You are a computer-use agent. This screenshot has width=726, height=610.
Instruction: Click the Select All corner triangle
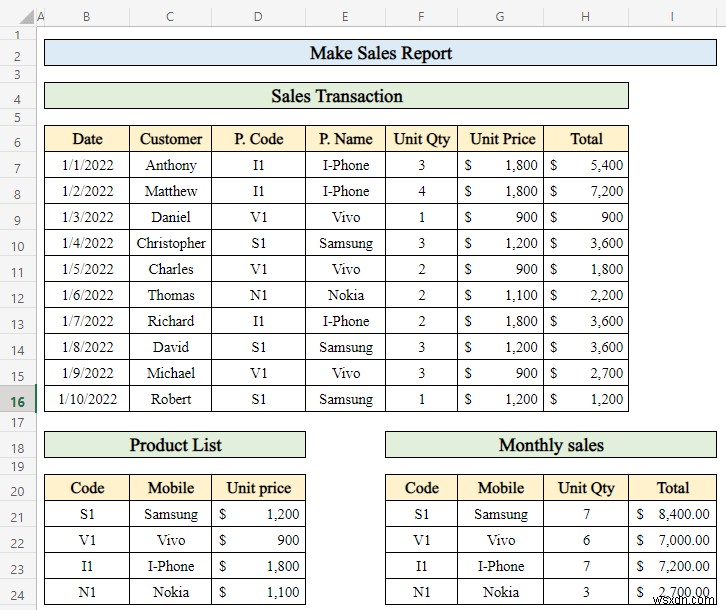(x=27, y=17)
